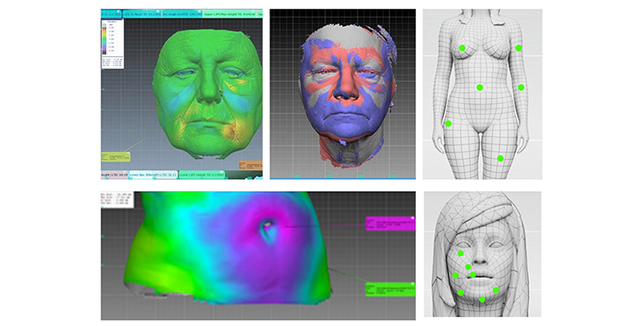Open the green face deviation heat-map image
644x326 pixels.
tap(181, 94)
